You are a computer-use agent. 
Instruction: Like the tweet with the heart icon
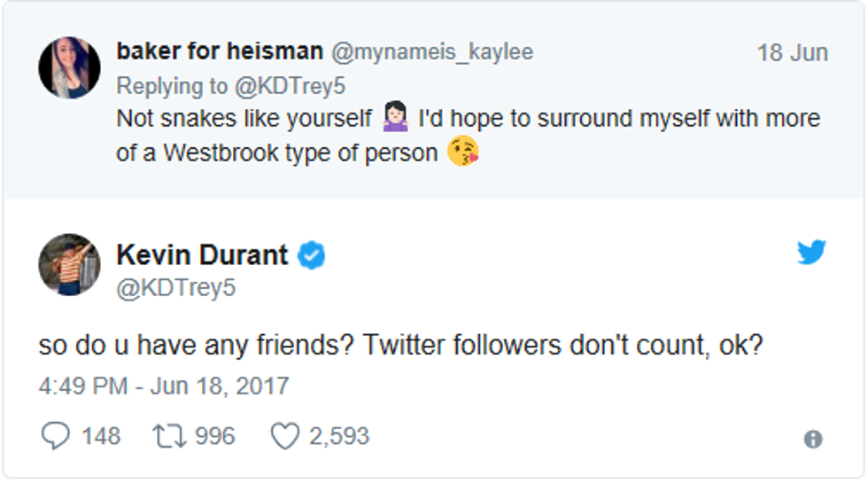284,436
